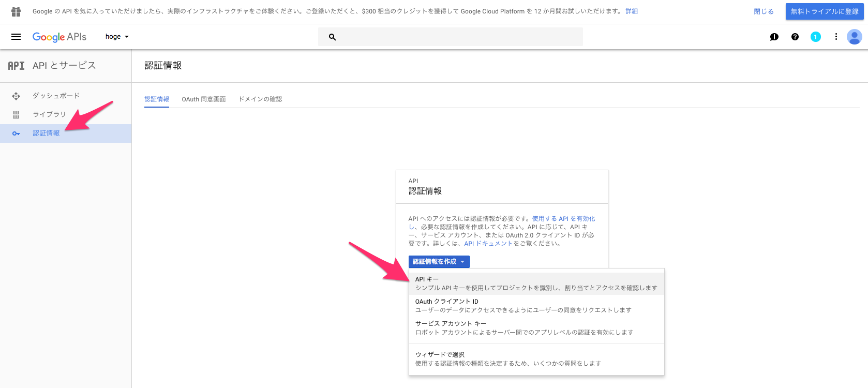The image size is (868, 388).
Task: Click the key icon for 認証情報
Action: click(x=16, y=133)
